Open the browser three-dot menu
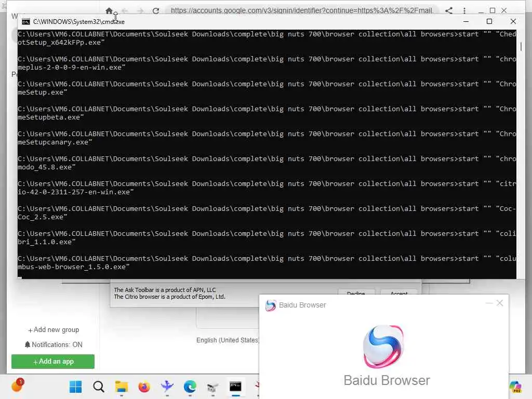532x399 pixels. click(x=464, y=10)
